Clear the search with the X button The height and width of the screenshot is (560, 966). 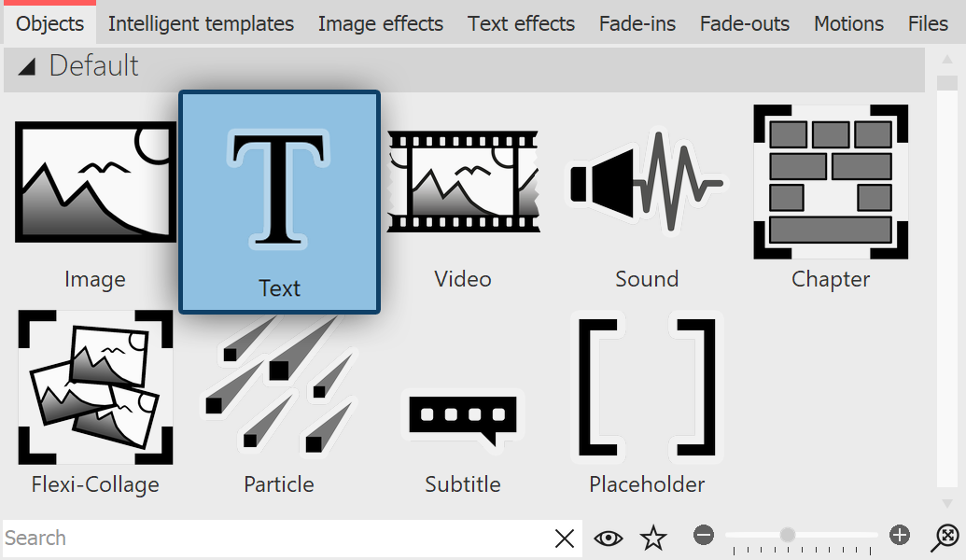pos(564,538)
